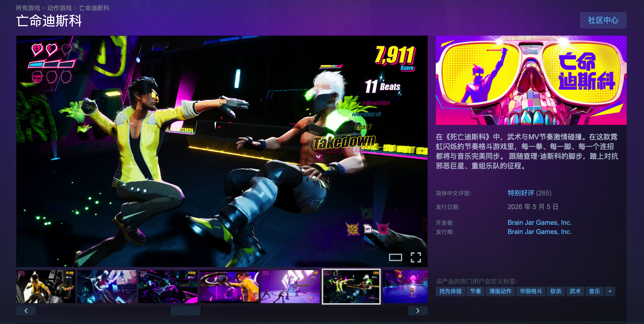Click the 发行商 label
644x324 pixels.
445,232
